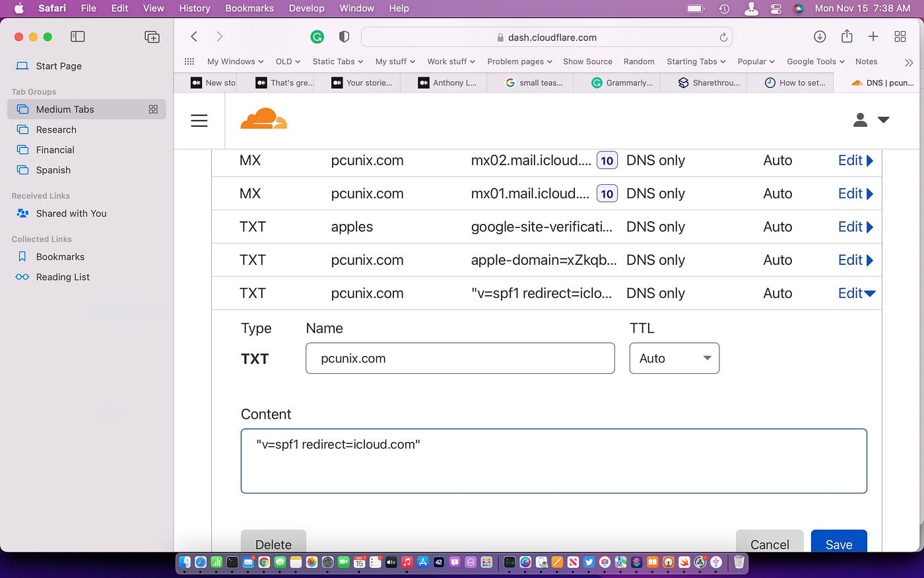Open the Develop menu
This screenshot has height=578, width=924.
(306, 9)
